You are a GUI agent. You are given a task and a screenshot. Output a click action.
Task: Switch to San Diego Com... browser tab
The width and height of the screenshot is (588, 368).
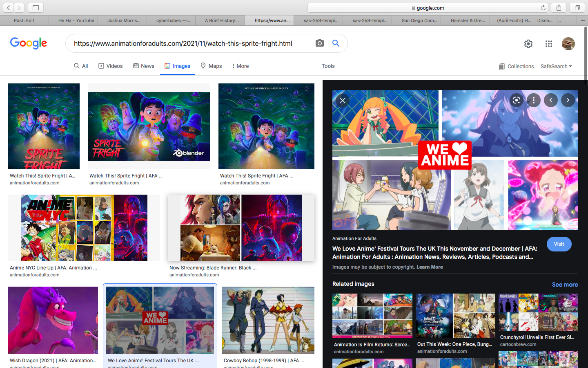click(416, 20)
